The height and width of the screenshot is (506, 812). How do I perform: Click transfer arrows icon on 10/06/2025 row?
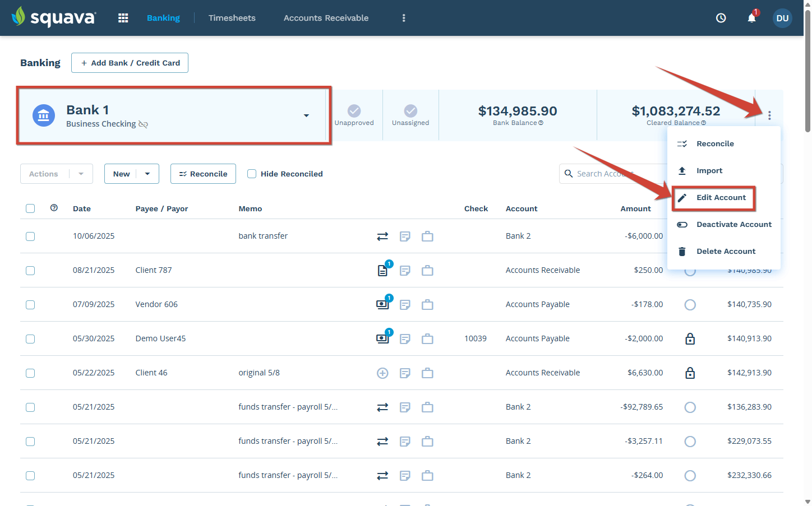[382, 236]
